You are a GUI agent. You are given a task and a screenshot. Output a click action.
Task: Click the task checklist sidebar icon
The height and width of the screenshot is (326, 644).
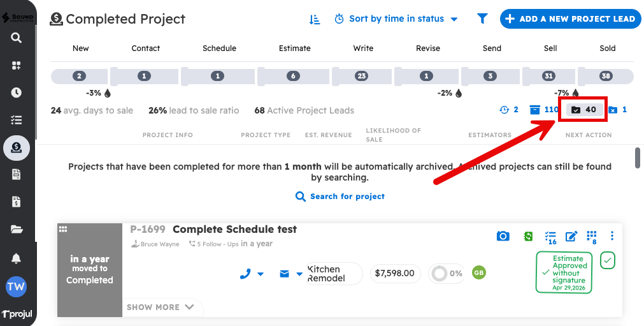pos(17,120)
